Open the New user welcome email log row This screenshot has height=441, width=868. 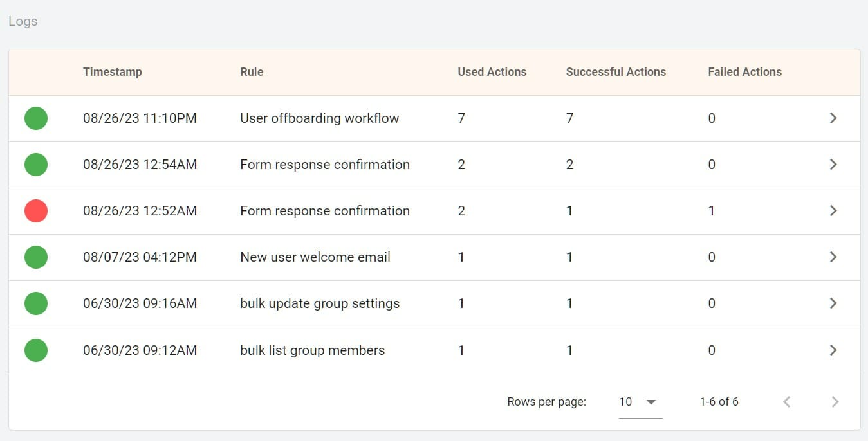tap(833, 257)
